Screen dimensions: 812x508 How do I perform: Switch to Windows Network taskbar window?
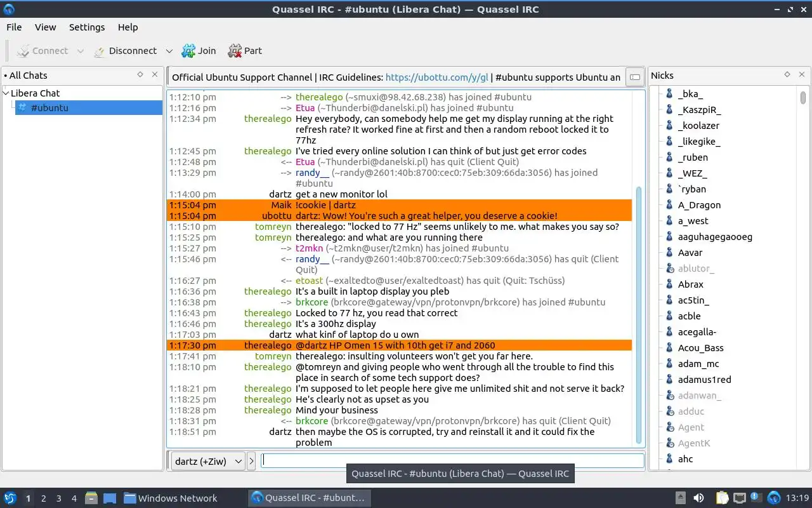click(x=170, y=498)
